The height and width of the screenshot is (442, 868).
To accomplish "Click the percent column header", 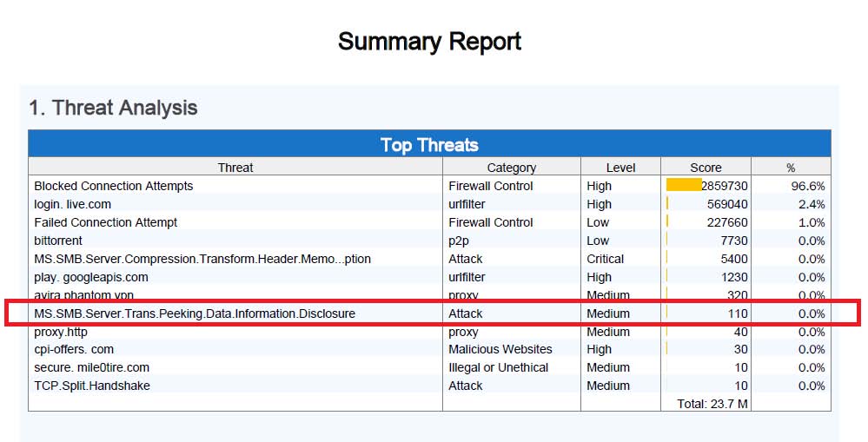I will tap(791, 167).
